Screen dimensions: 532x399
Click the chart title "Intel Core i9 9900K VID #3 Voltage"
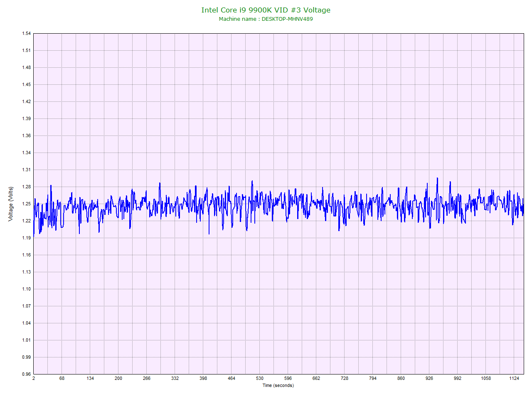click(x=266, y=10)
